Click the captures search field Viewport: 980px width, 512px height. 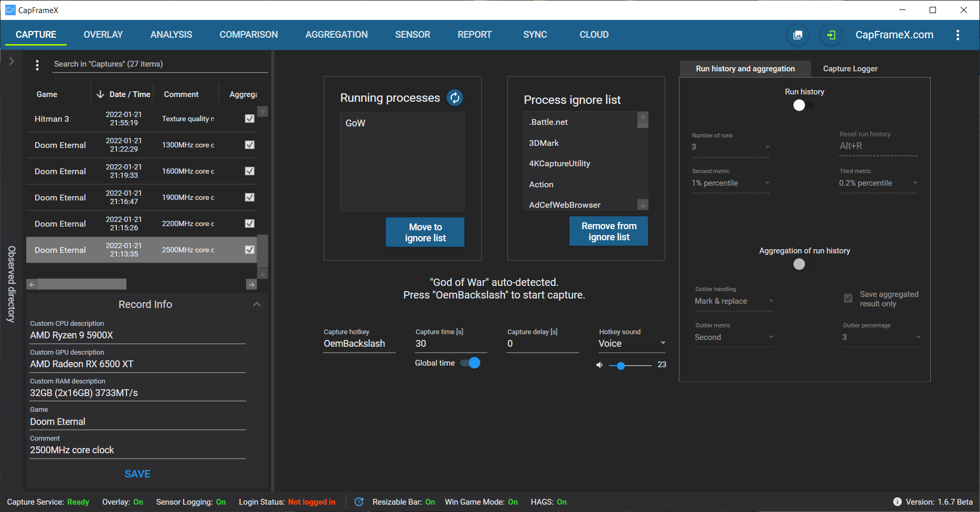(x=161, y=64)
